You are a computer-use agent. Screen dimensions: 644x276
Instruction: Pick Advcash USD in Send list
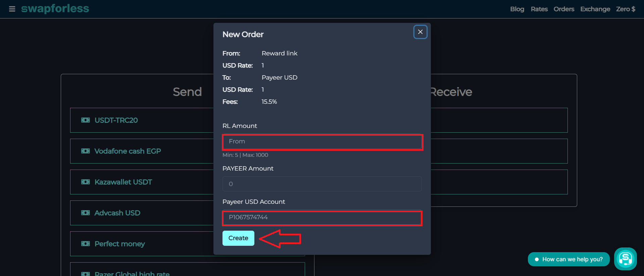142,213
